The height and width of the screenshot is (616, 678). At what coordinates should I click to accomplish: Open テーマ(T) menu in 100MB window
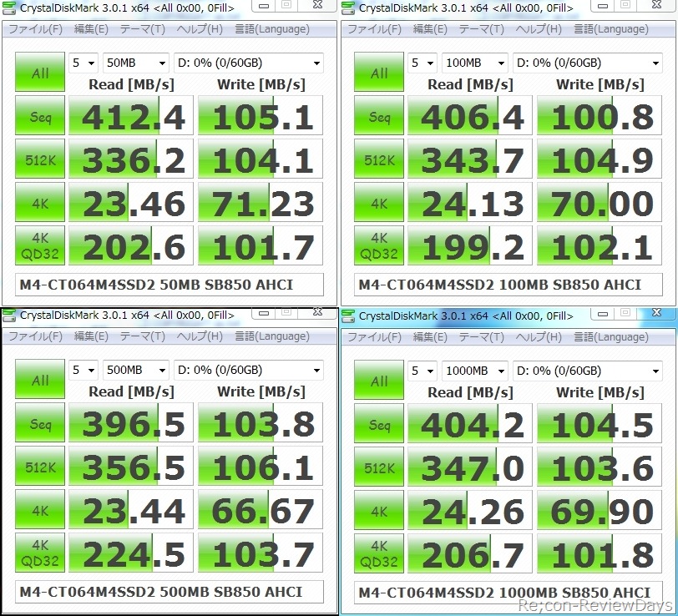point(481,29)
